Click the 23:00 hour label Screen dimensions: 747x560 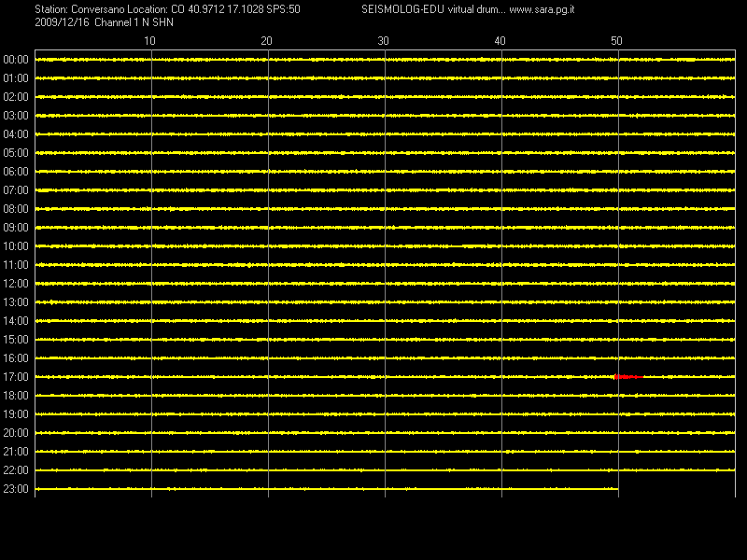[16, 489]
